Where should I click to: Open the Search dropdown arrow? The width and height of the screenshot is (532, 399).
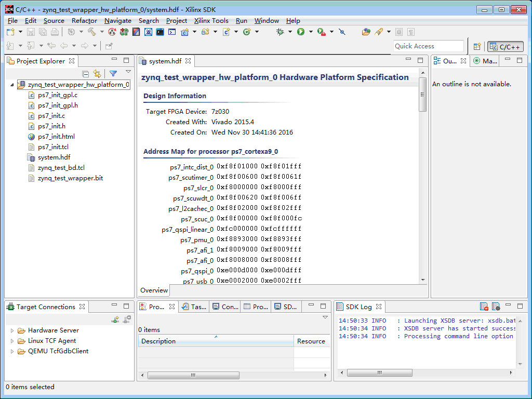[389, 32]
